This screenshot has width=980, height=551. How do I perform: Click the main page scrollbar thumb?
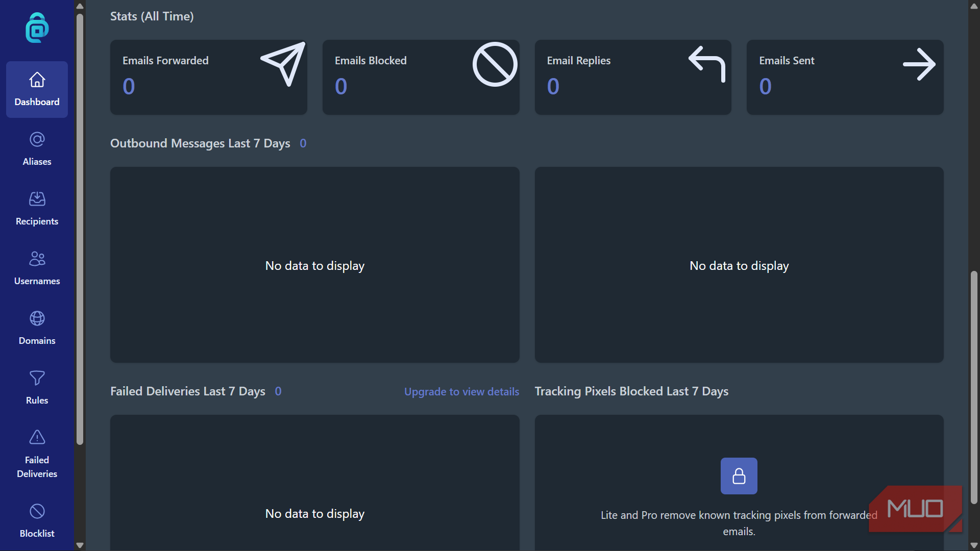tap(974, 388)
